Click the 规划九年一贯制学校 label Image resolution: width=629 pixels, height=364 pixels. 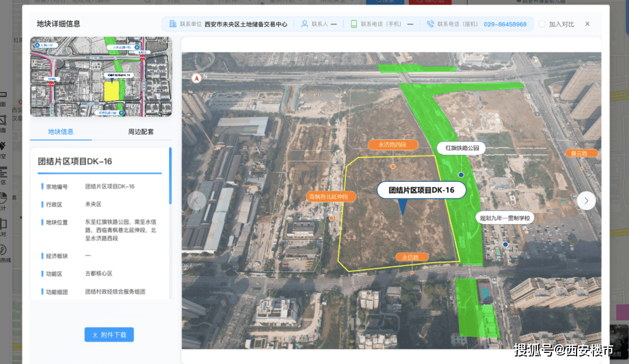[504, 218]
